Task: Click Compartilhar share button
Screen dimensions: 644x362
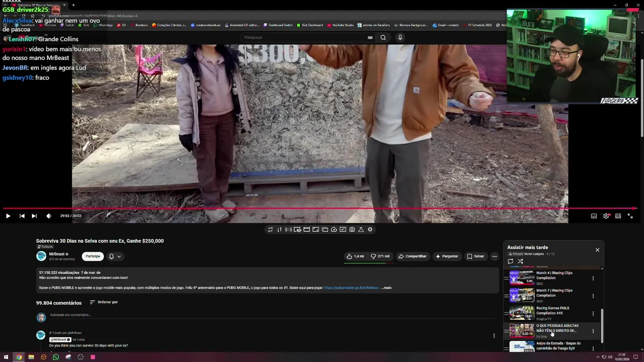Action: coord(412,256)
